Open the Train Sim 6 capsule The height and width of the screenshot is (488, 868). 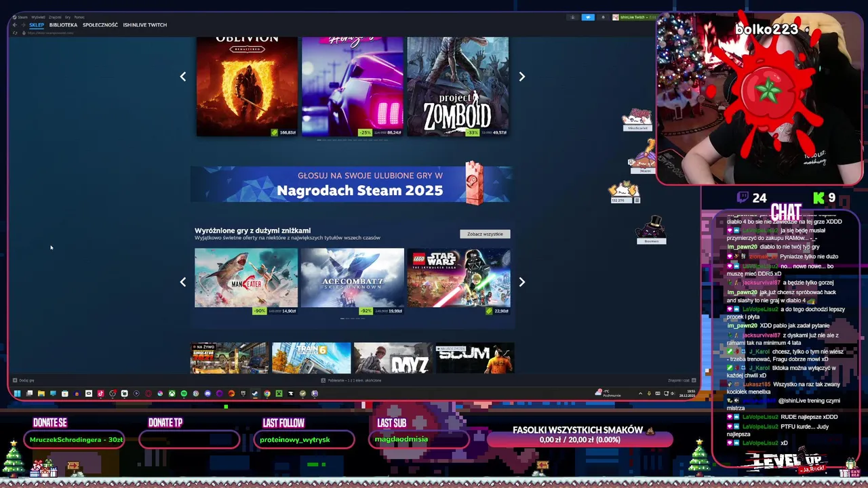311,358
